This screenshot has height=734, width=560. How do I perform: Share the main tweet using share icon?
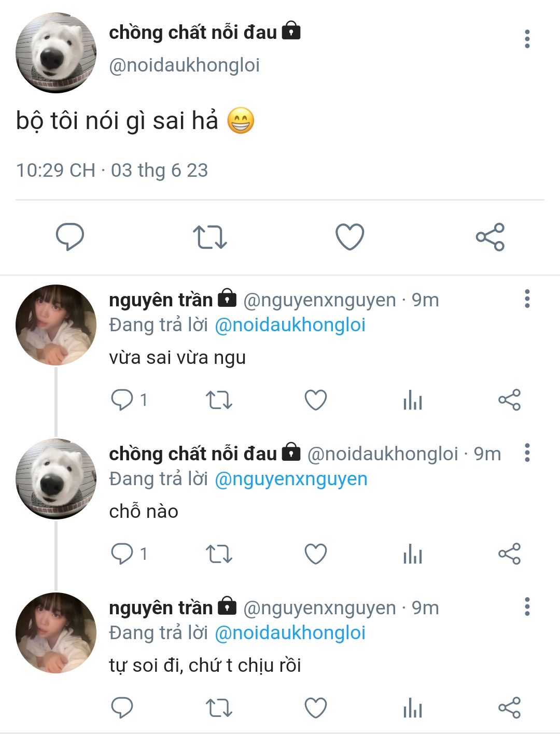(x=490, y=237)
